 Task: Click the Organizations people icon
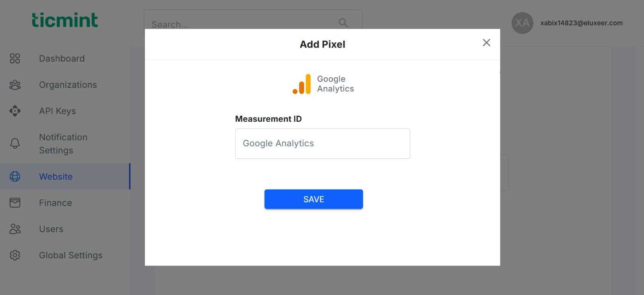click(15, 85)
